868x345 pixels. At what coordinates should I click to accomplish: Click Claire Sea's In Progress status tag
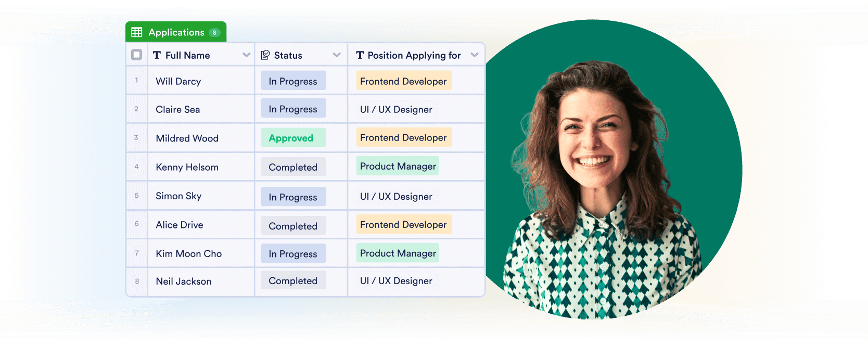(293, 108)
